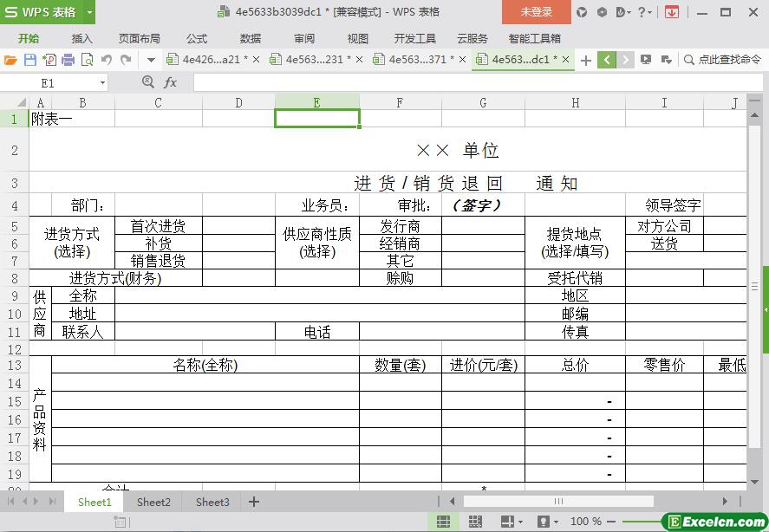Click the insert function fx icon

tap(171, 82)
